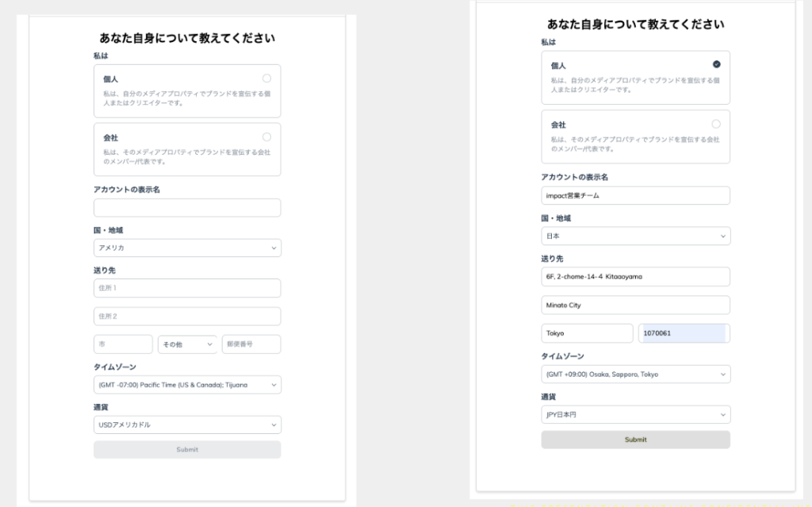
Task: Open the アメリカ country dropdown
Action: (187, 248)
